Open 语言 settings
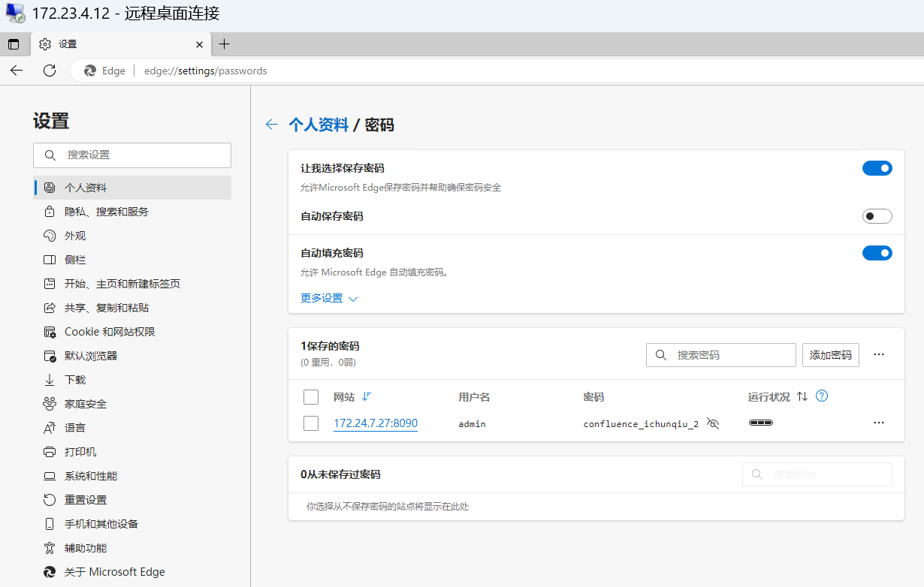 132,428
